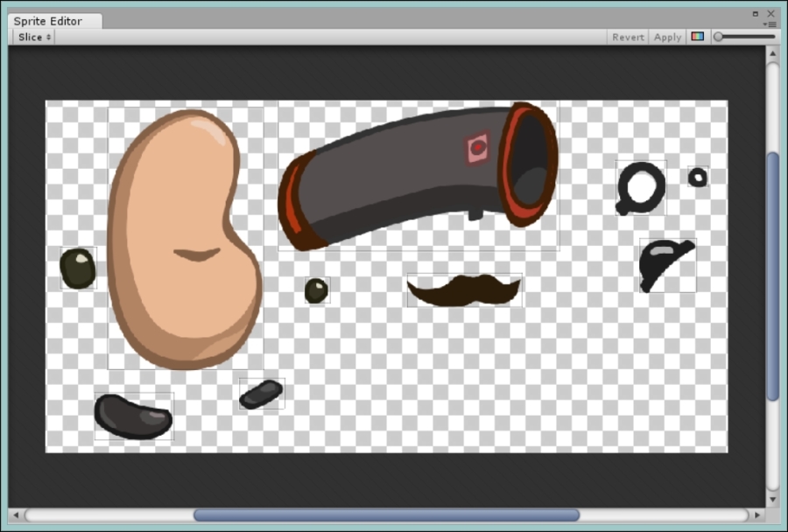The image size is (788, 532).
Task: Select the tiny black ring sprite
Action: pyautogui.click(x=698, y=177)
